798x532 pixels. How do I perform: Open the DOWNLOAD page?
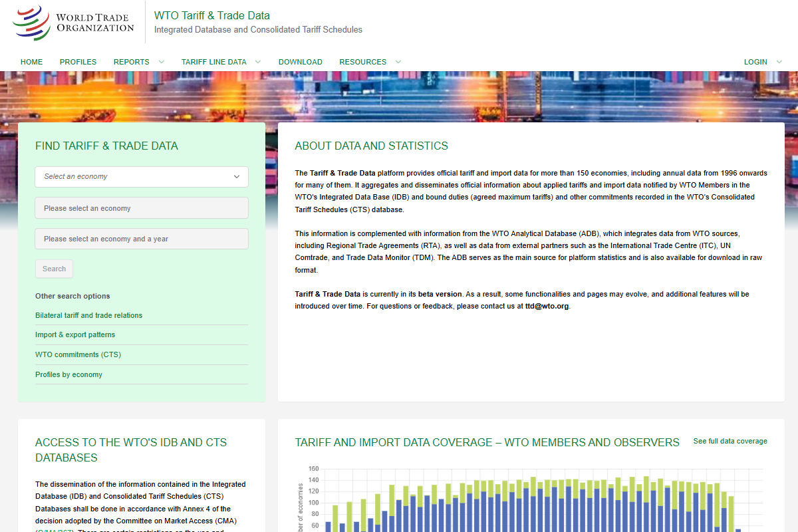(300, 62)
